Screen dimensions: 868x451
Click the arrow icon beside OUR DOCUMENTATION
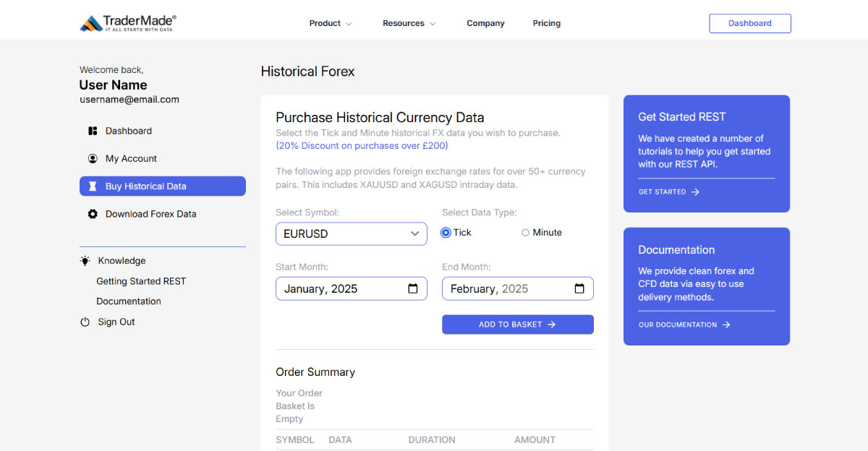coord(726,325)
